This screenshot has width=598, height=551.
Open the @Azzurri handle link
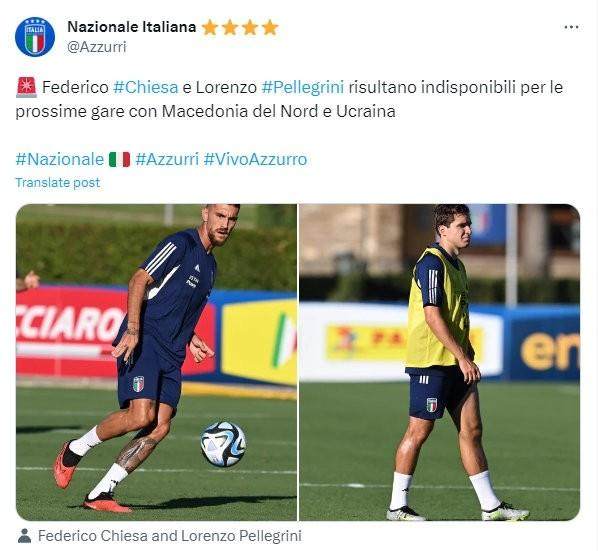pos(97,47)
